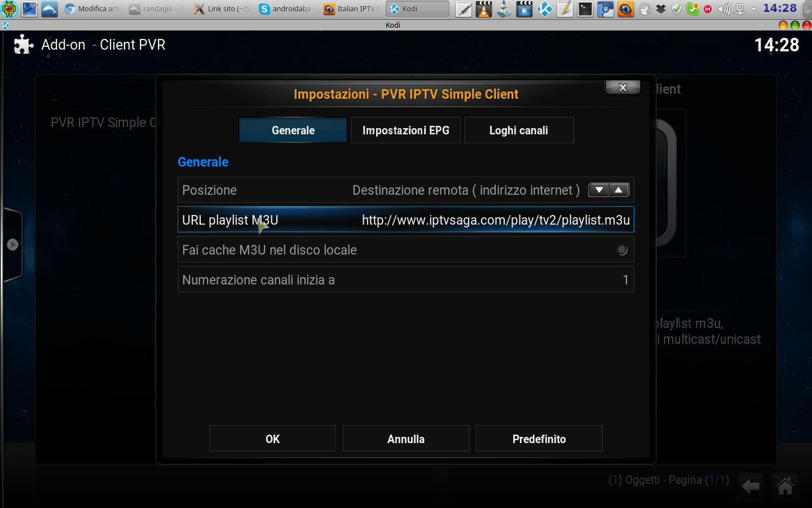Open the terminal launcher icon

[x=585, y=9]
